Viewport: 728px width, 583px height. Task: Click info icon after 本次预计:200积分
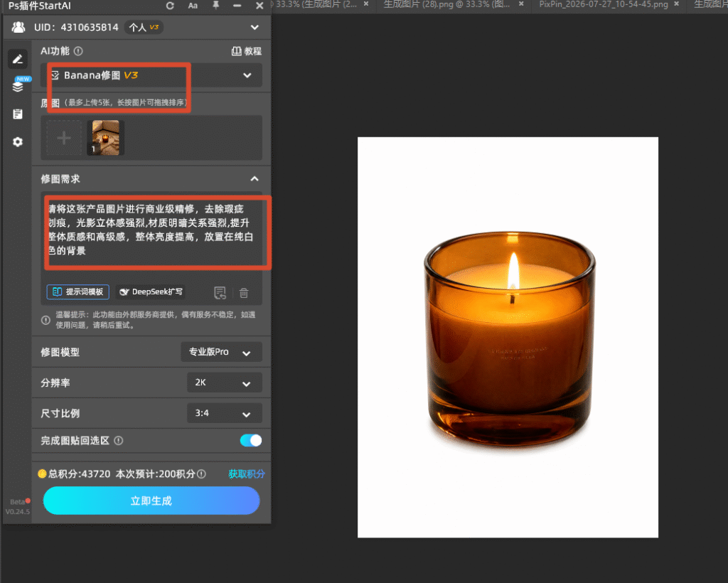click(x=201, y=474)
